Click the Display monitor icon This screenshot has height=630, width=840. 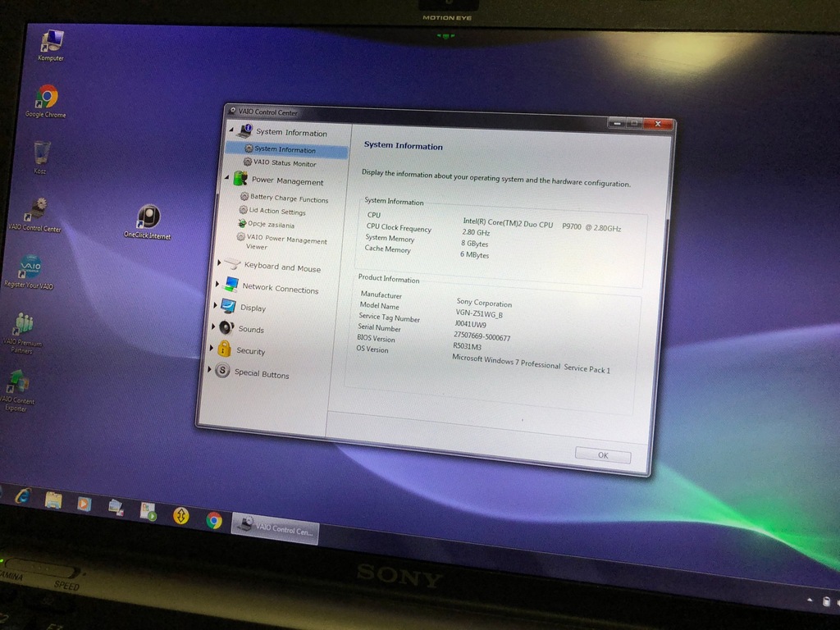(229, 306)
